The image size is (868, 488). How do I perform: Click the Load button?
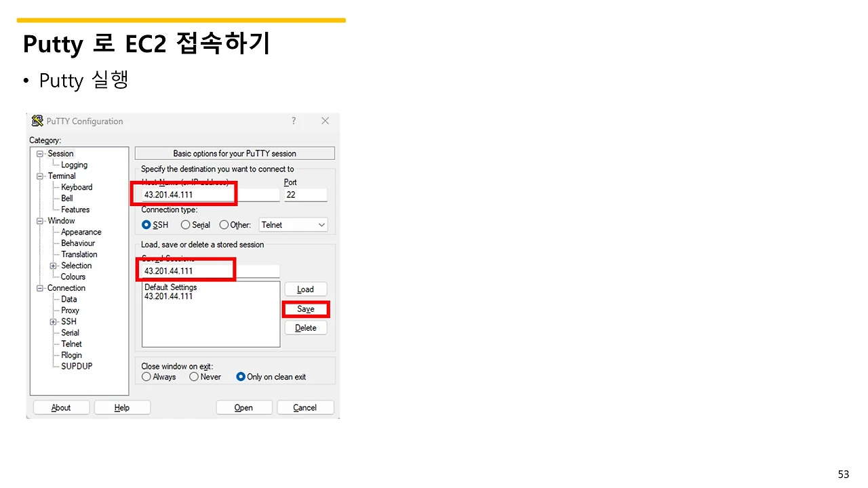point(305,289)
